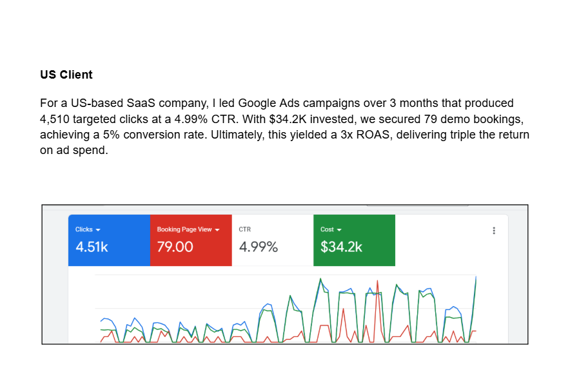Select the red Booking Page View tile
The height and width of the screenshot is (386, 588).
click(191, 240)
